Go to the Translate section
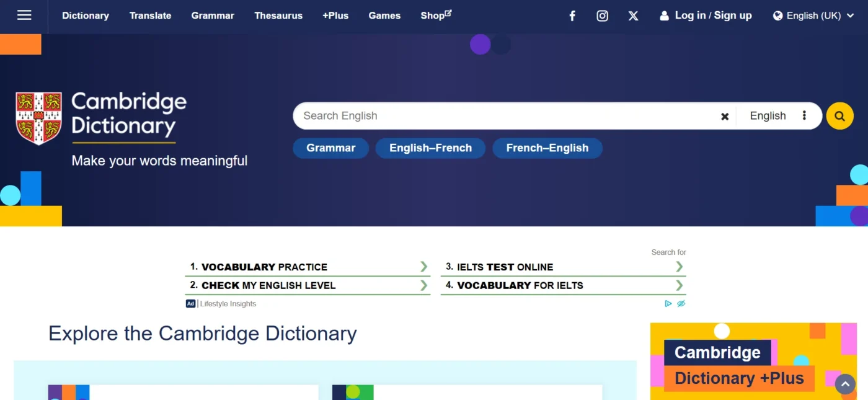The height and width of the screenshot is (400, 868). click(150, 16)
